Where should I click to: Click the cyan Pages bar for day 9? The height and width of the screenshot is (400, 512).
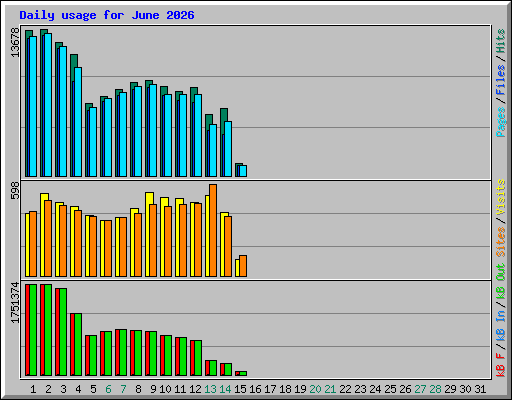(x=153, y=130)
